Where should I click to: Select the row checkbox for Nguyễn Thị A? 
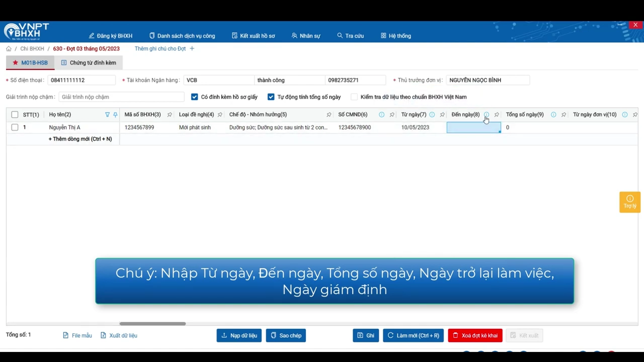coord(15,127)
